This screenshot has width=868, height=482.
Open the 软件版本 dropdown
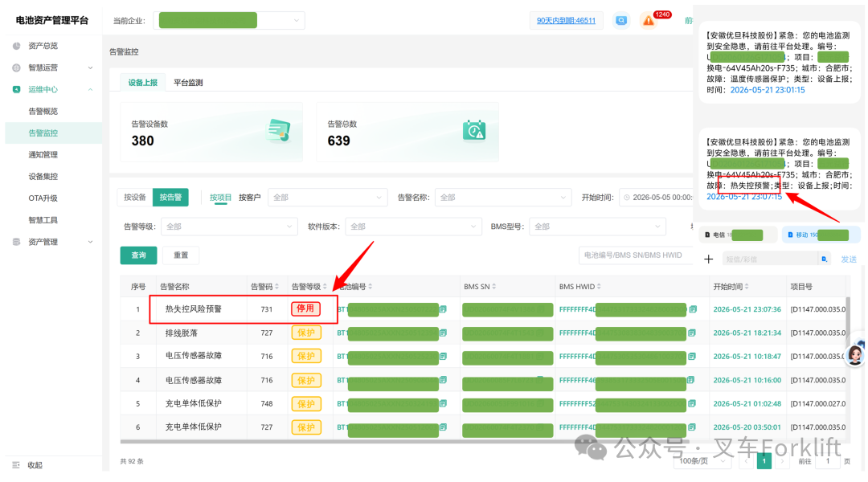413,227
